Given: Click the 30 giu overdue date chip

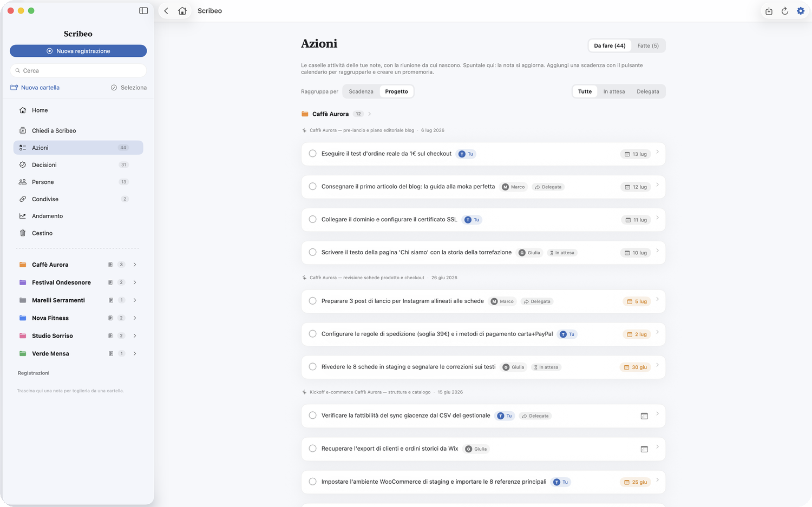Looking at the screenshot, I should [635, 367].
